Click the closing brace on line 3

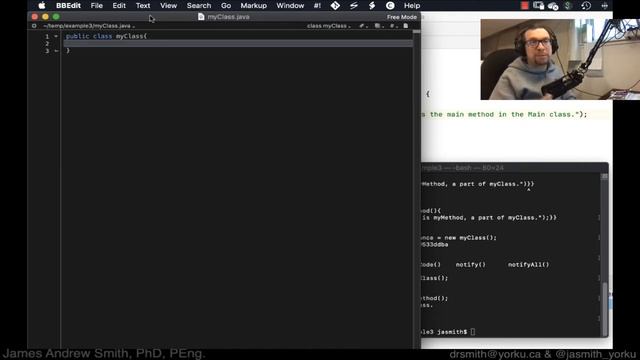68,51
